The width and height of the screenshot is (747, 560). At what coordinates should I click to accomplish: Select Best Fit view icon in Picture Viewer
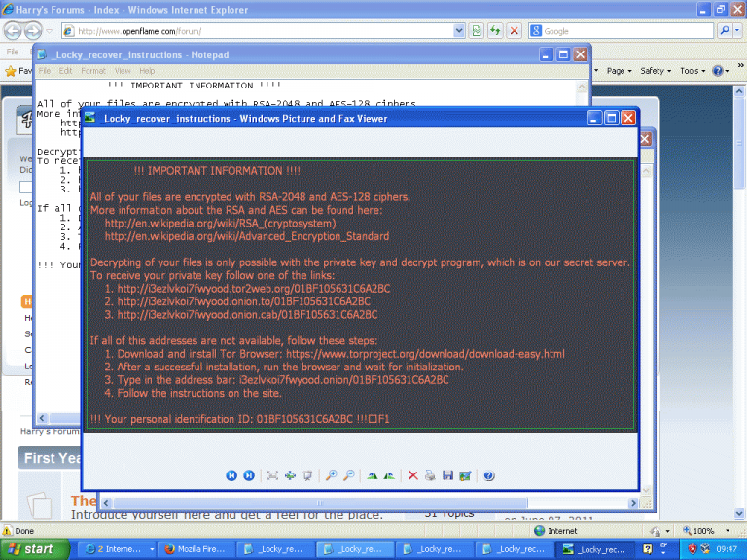(x=272, y=475)
